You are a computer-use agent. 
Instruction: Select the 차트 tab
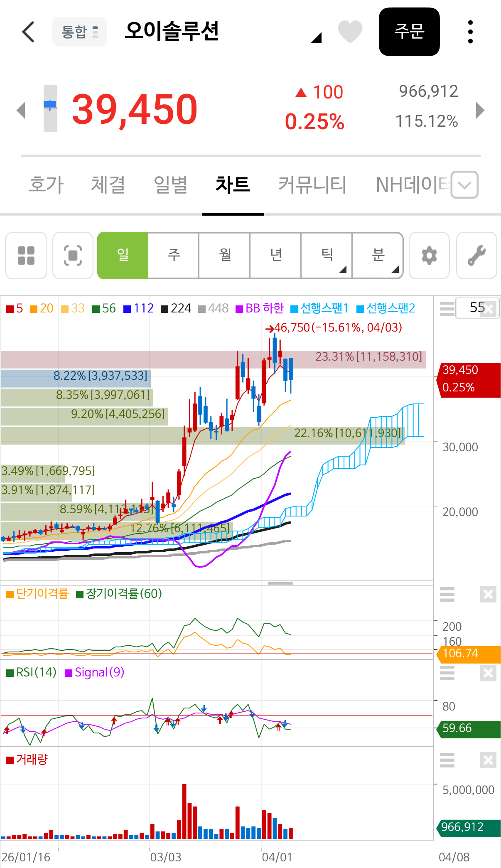(x=233, y=184)
